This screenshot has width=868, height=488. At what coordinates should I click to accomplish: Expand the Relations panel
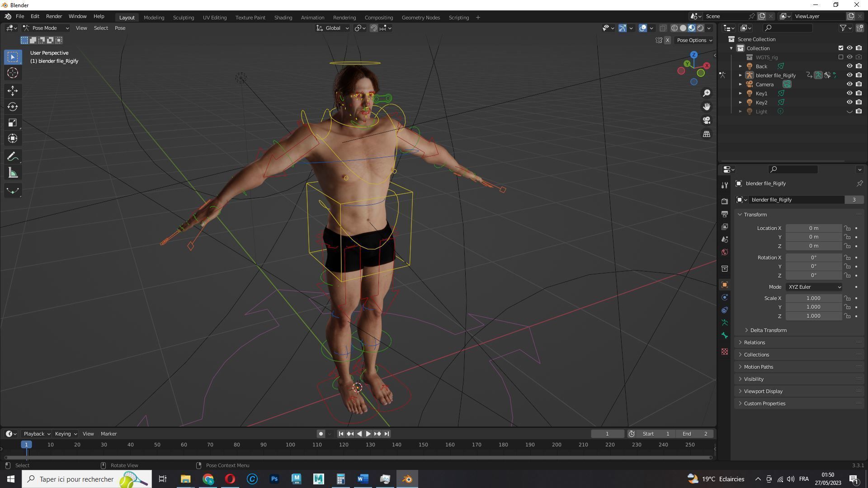(x=754, y=343)
